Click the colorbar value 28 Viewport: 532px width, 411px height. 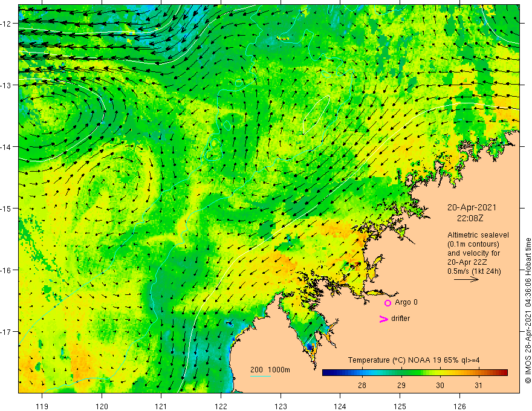click(x=362, y=386)
